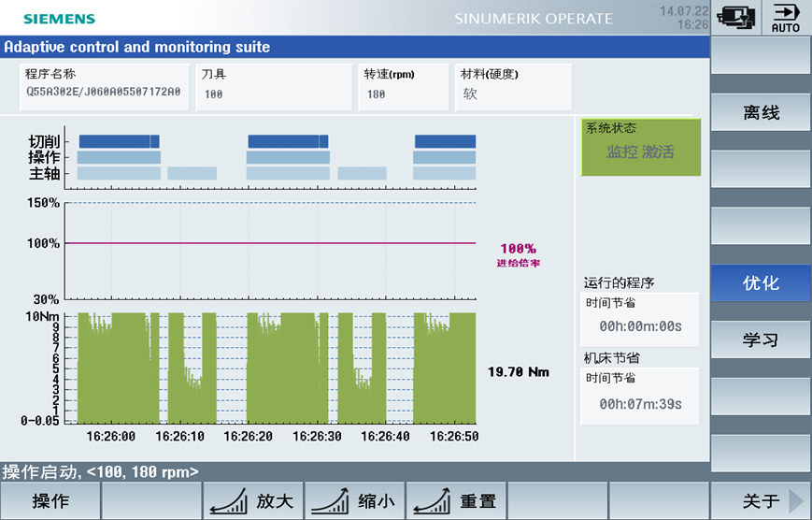Click the arrow on the 关于 softkey
Image resolution: width=812 pixels, height=520 pixels.
797,501
